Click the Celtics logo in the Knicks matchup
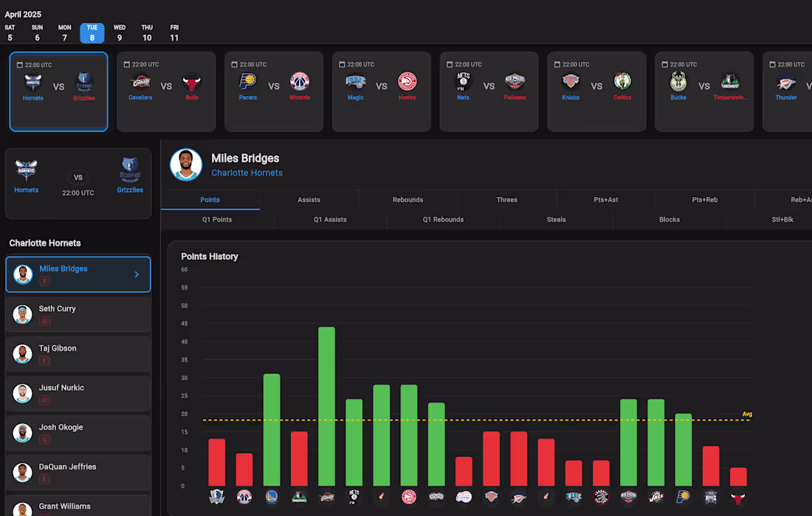 (622, 81)
